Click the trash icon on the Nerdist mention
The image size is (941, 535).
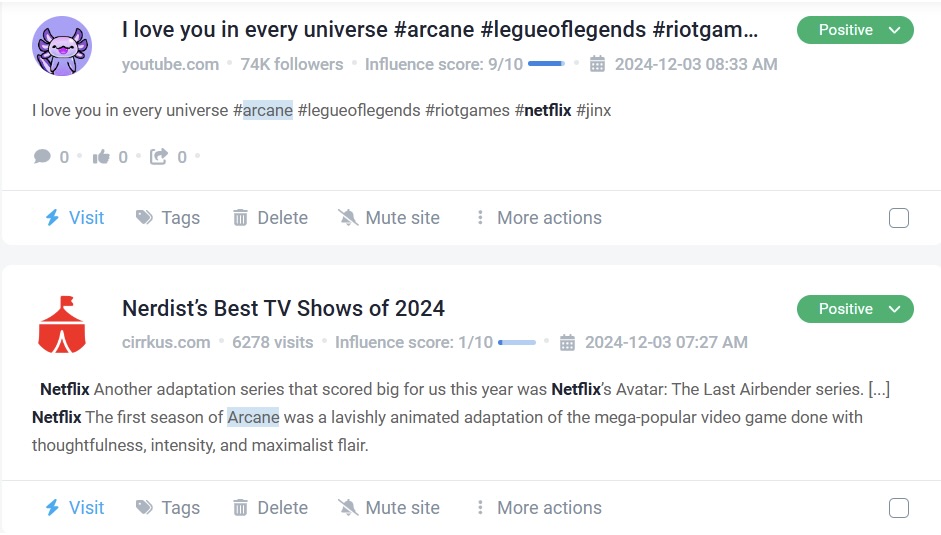pos(240,507)
